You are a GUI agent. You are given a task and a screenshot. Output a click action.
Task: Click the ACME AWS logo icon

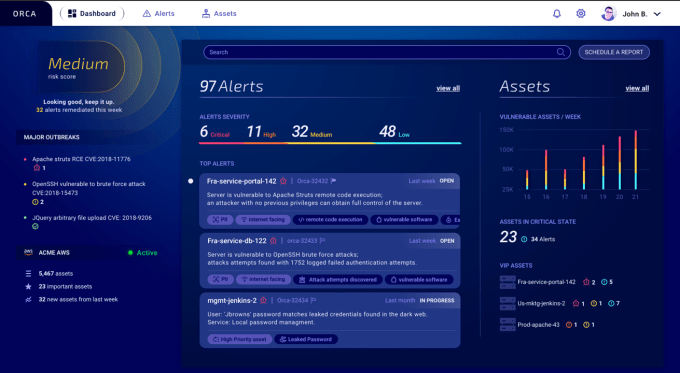tap(28, 252)
